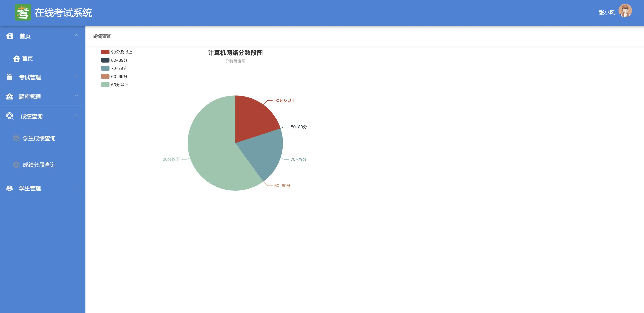Click the username 张小风
This screenshot has height=313, width=644.
point(606,13)
